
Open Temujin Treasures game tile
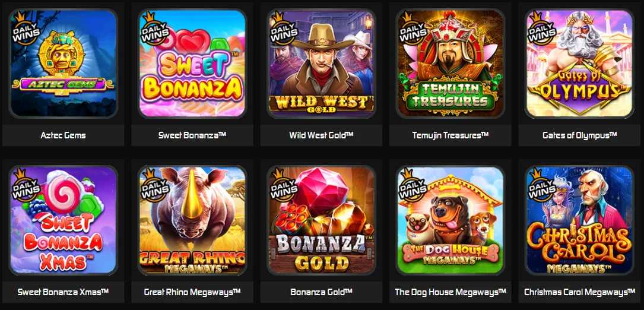click(x=450, y=64)
